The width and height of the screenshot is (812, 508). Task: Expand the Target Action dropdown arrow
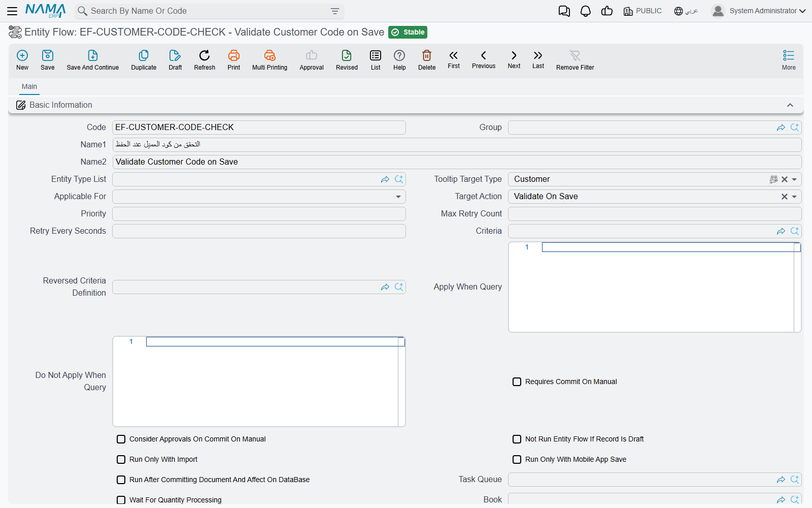tap(794, 197)
